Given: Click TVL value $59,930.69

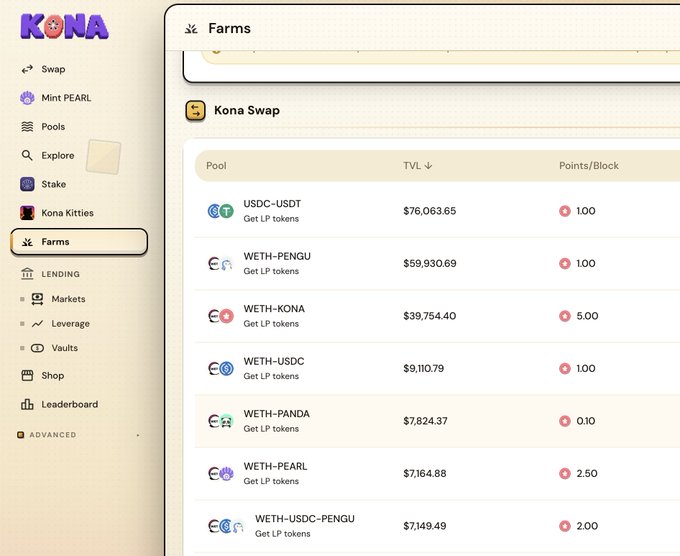Looking at the screenshot, I should [x=430, y=264].
